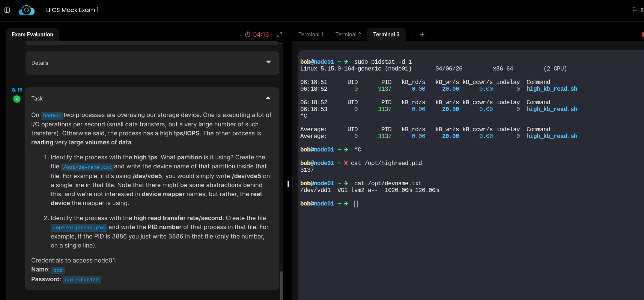Select the Terminal 3 tab
The height and width of the screenshot is (300, 644).
click(386, 34)
